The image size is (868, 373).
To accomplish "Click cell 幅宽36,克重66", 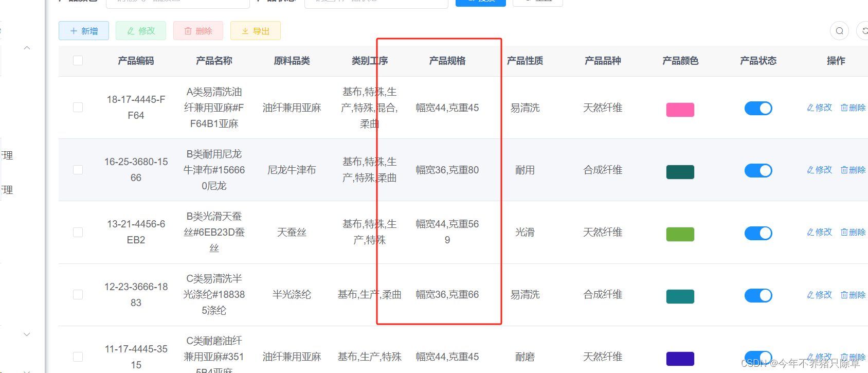I will click(x=447, y=294).
